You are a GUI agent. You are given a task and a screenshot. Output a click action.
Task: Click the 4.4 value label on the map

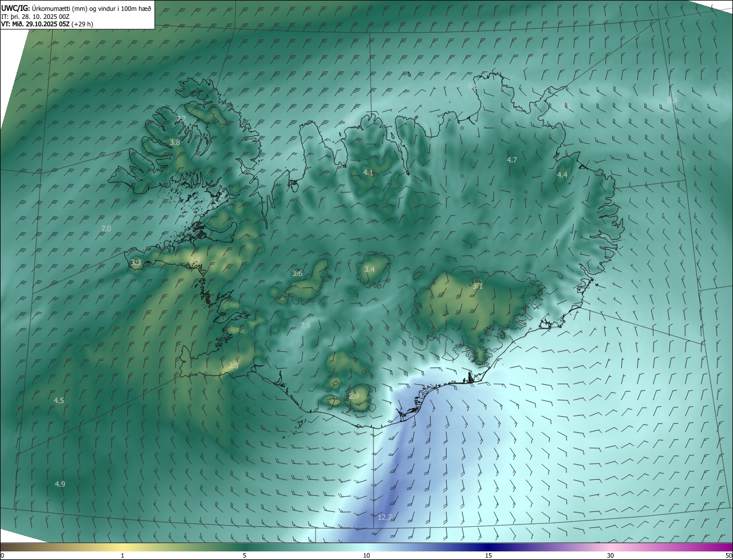[562, 175]
